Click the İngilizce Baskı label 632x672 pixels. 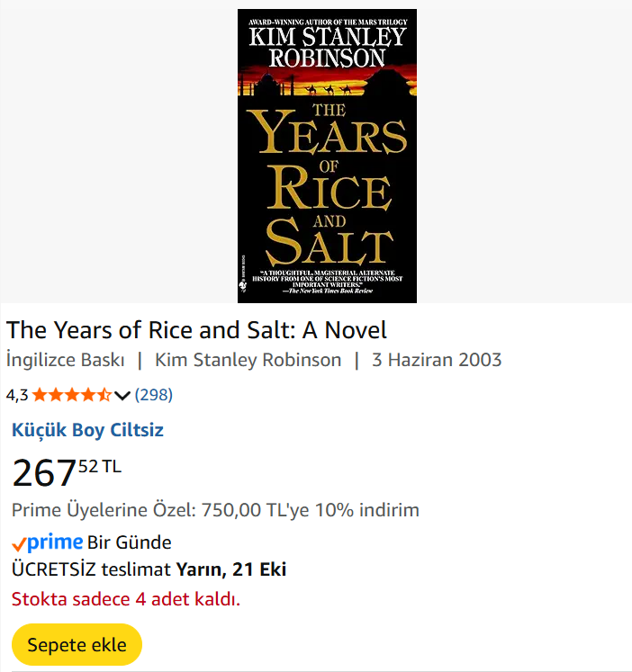65,360
